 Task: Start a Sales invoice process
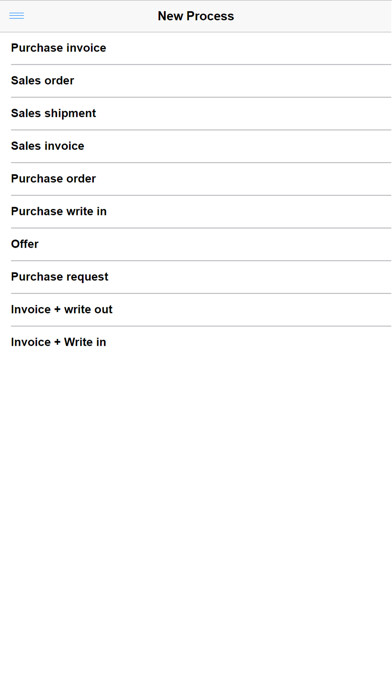pyautogui.click(x=196, y=146)
